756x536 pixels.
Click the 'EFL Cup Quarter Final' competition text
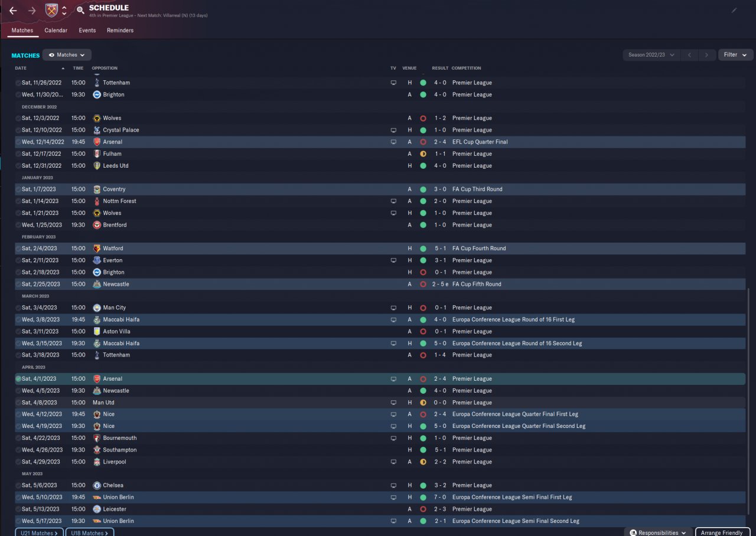480,142
